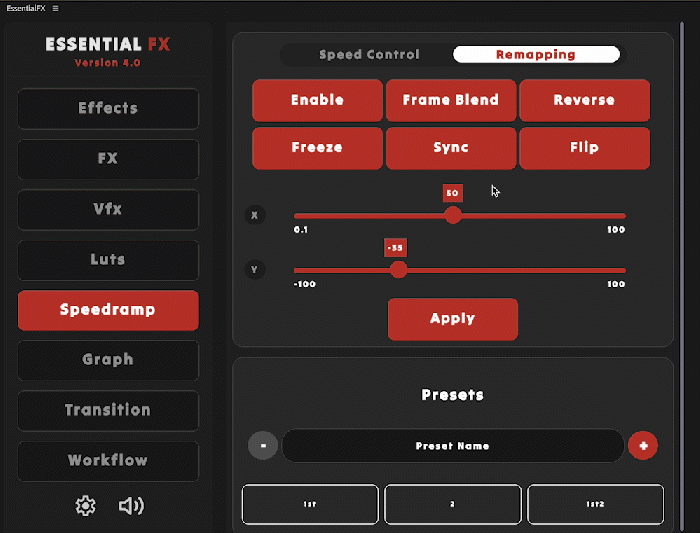The image size is (700, 533).
Task: Open the EssentialFX panel hamburger menu
Action: coord(55,8)
